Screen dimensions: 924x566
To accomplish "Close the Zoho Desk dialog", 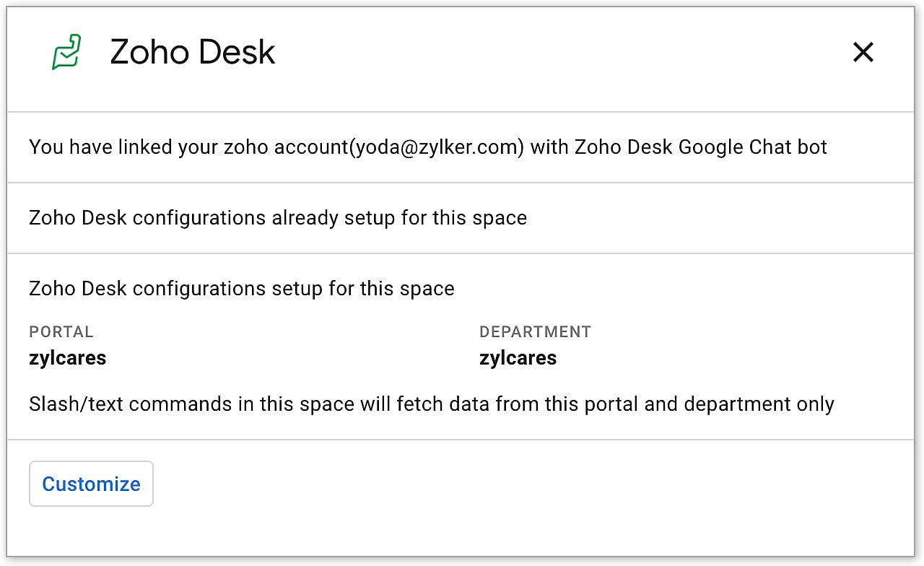I will 863,52.
